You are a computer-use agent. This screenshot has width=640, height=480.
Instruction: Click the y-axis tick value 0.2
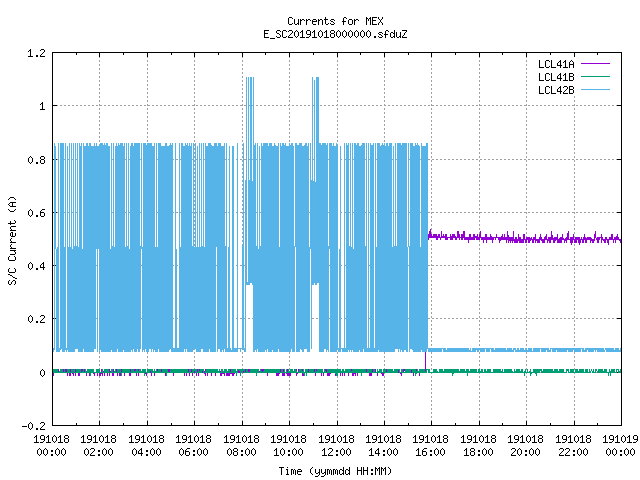point(36,319)
